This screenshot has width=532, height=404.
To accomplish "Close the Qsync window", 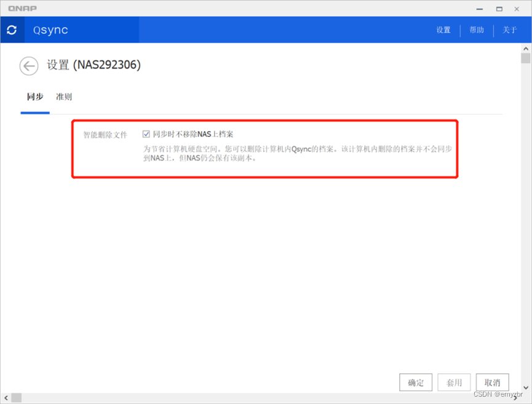I will click(517, 9).
